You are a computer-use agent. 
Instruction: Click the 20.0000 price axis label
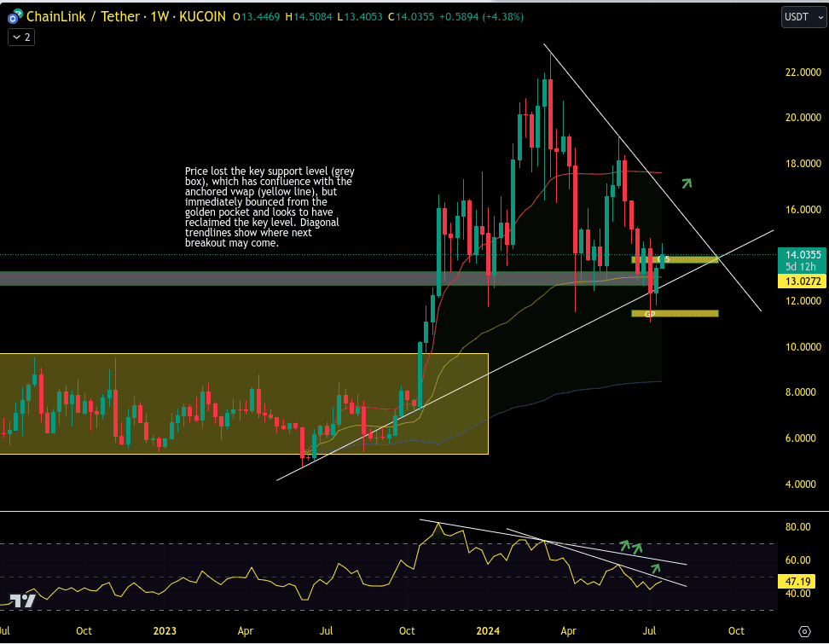[x=803, y=118]
